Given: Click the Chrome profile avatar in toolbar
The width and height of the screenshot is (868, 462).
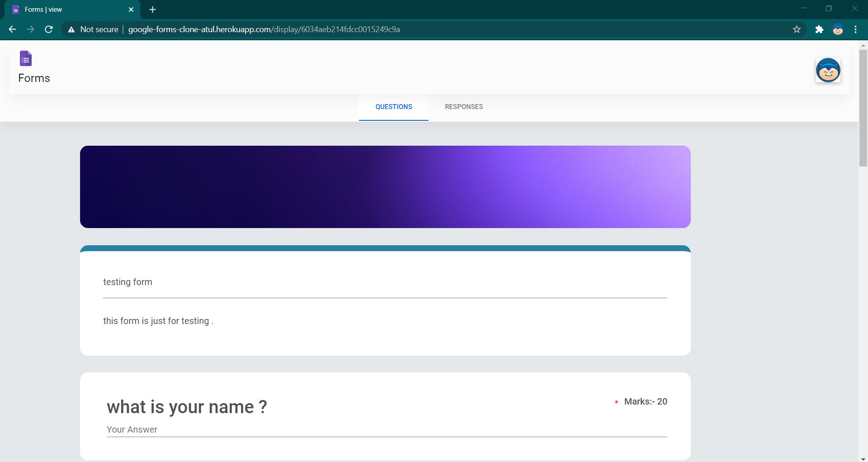Looking at the screenshot, I should coord(838,29).
